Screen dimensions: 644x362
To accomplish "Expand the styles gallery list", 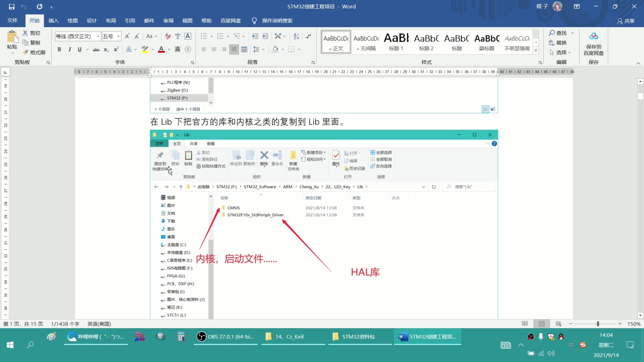I will point(536,51).
